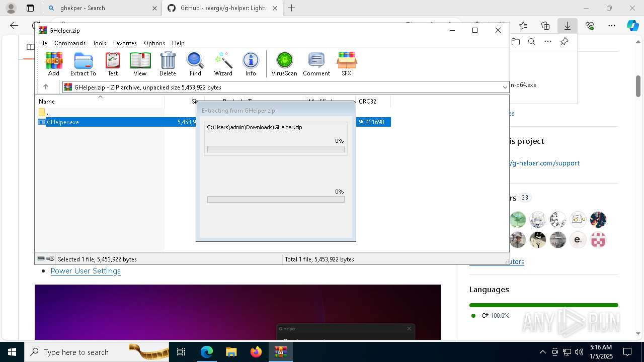Open Edge Settings and more menu
644x362 pixels.
click(612, 26)
